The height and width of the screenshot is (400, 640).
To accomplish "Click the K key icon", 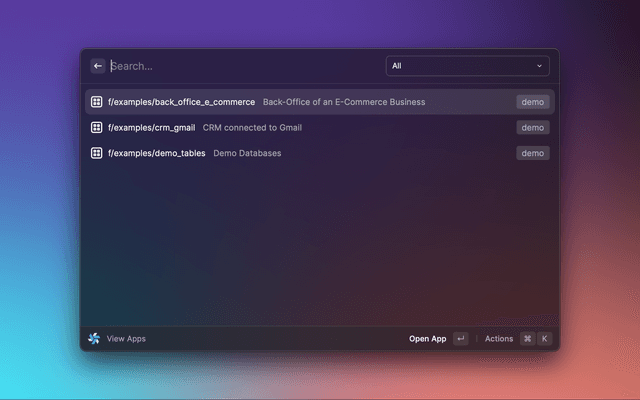I will click(x=545, y=339).
